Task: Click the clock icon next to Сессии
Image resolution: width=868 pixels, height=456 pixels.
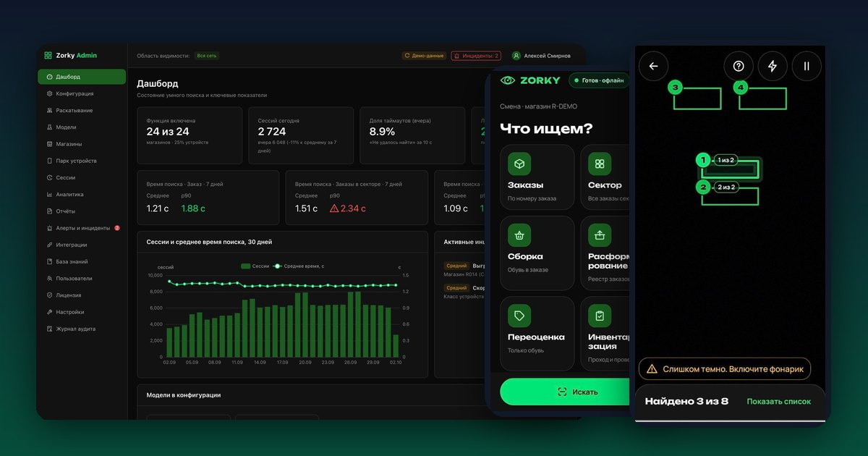Action: (x=49, y=177)
